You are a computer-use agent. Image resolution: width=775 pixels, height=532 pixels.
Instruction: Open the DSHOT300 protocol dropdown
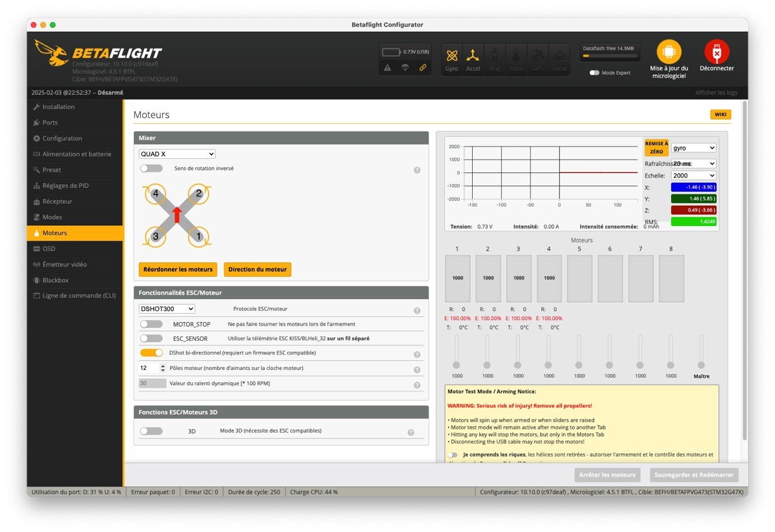pos(167,309)
